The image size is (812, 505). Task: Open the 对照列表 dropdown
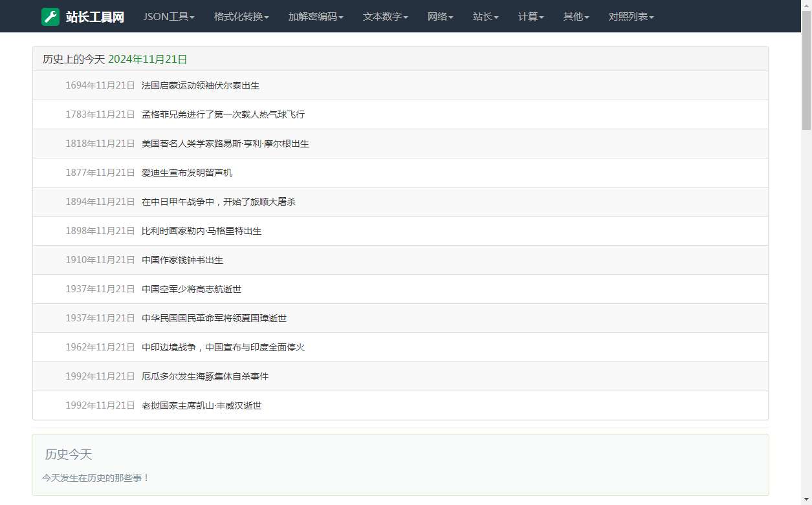point(631,17)
